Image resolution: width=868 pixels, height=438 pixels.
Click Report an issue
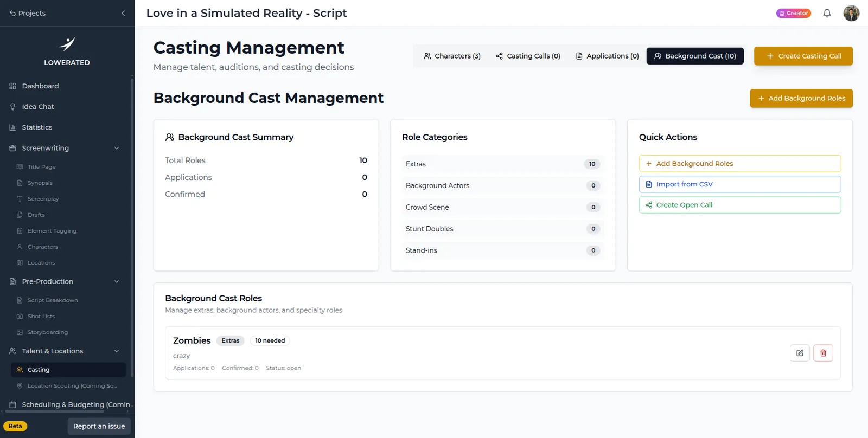click(99, 426)
